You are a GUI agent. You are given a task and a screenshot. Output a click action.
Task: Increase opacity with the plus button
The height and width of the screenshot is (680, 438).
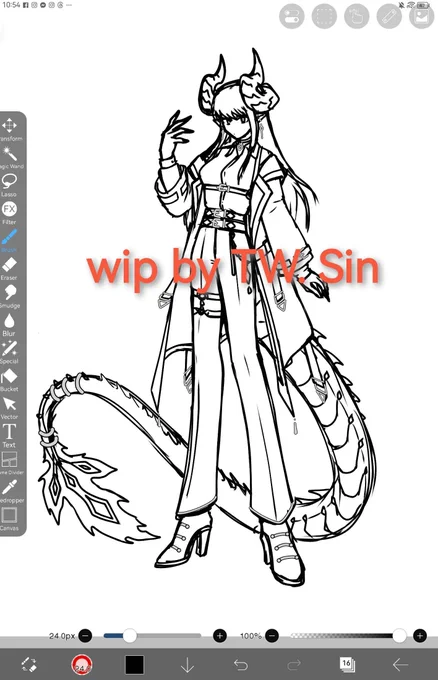[420, 636]
